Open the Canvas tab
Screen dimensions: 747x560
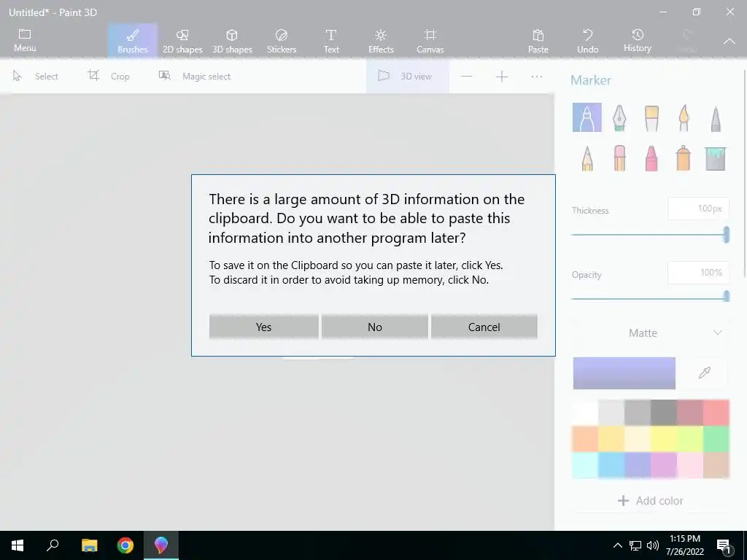click(x=430, y=41)
